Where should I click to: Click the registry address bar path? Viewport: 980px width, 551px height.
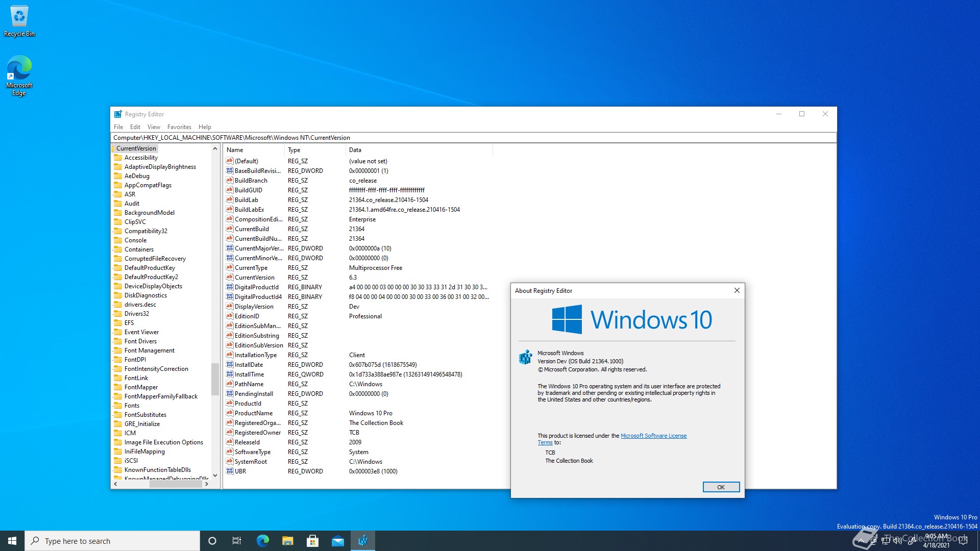tap(473, 138)
